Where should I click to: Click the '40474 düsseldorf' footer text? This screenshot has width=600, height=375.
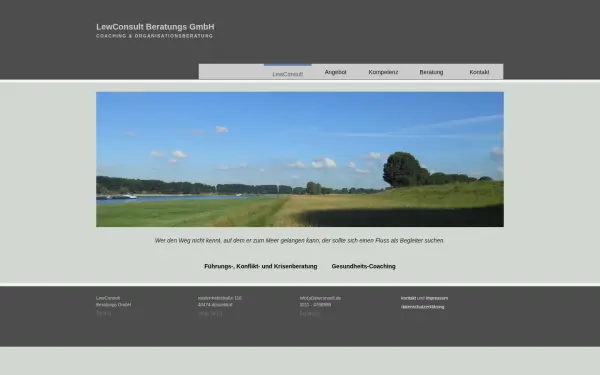[x=215, y=305]
